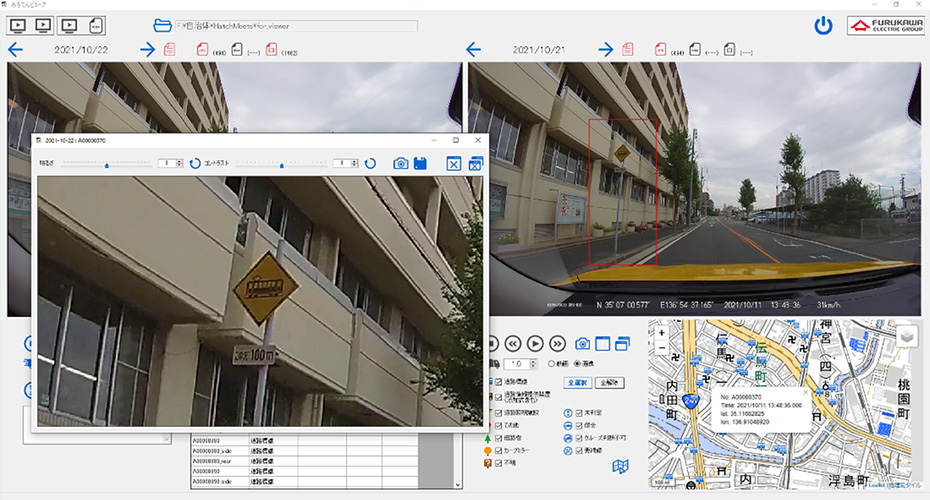Select the 画像 radio button
930x500 pixels.
click(577, 364)
